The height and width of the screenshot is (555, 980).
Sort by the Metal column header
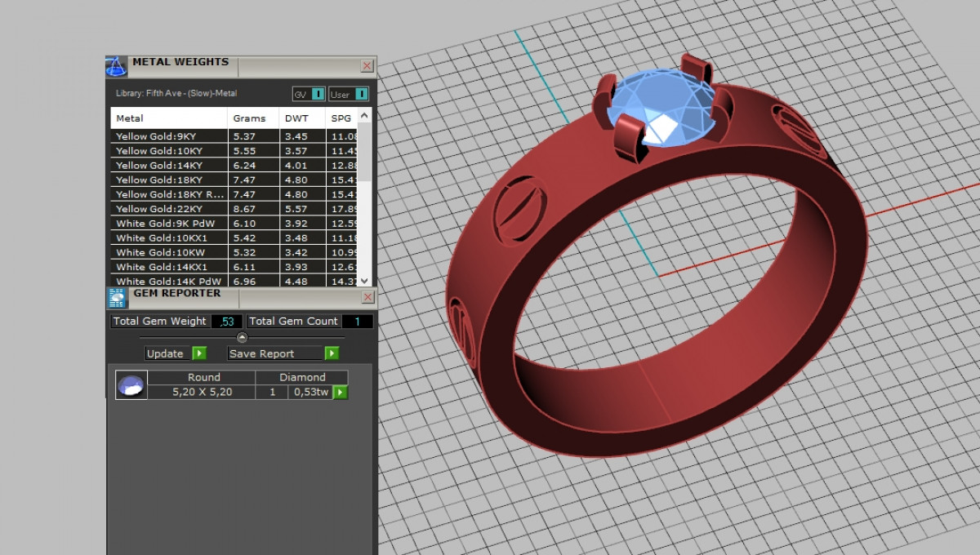pos(130,118)
